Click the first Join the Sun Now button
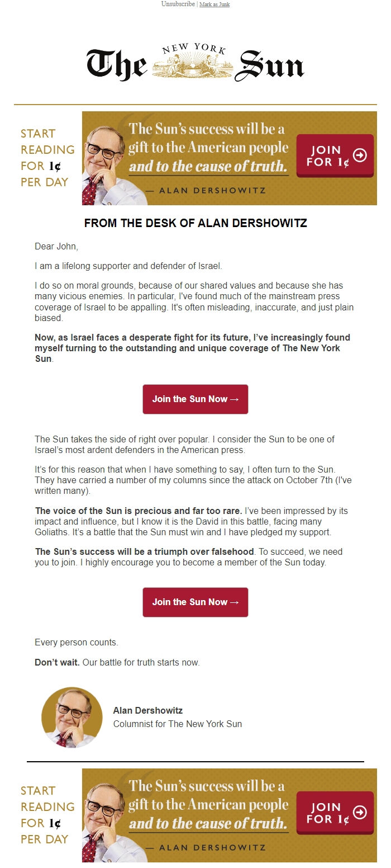This screenshot has width=391, height=868. 195,399
